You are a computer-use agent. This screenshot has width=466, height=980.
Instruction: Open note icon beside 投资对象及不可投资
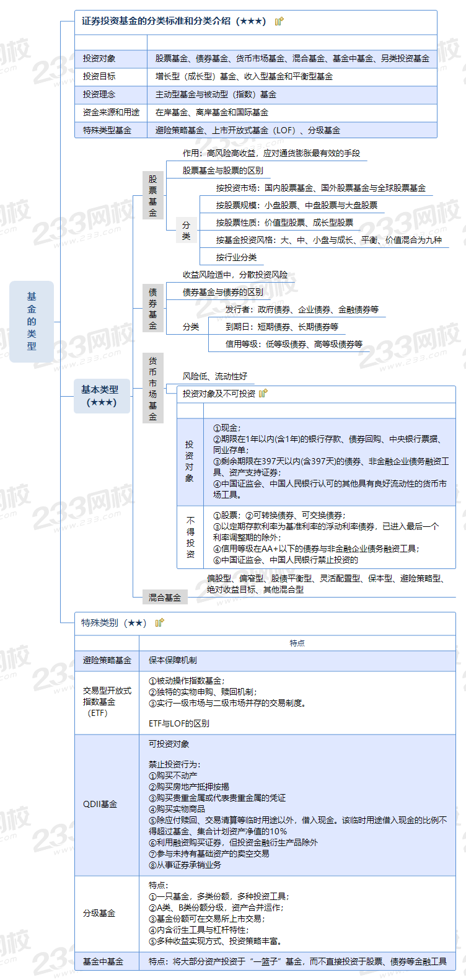point(263,393)
